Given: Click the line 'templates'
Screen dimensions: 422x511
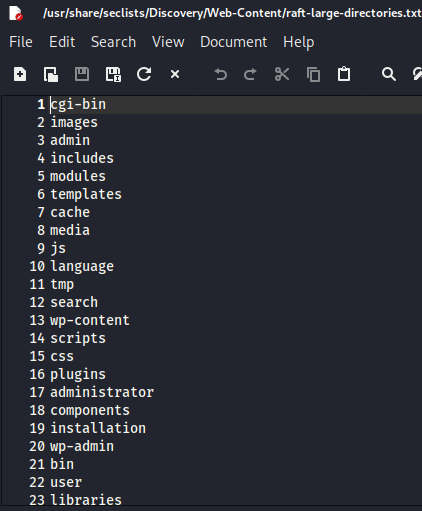Looking at the screenshot, I should (x=86, y=194).
